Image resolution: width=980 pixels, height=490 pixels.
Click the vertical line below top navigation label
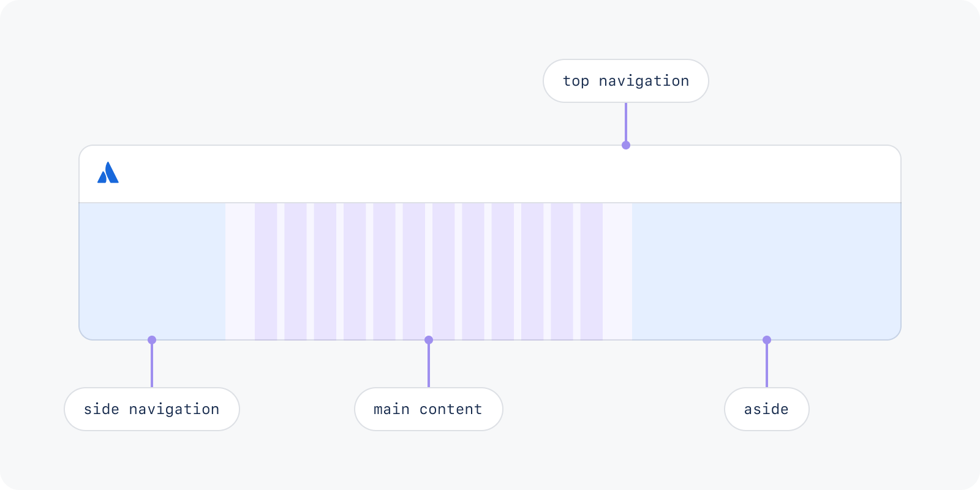pyautogui.click(x=626, y=122)
